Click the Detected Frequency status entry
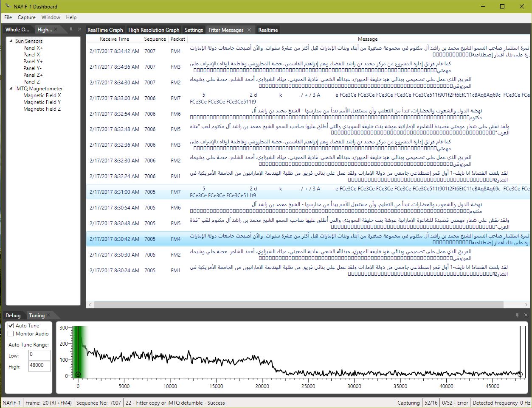 501,403
